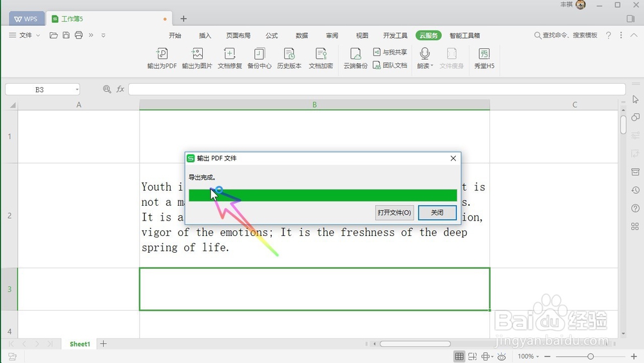Click the fx insert function icon
The width and height of the screenshot is (644, 363).
tap(120, 89)
